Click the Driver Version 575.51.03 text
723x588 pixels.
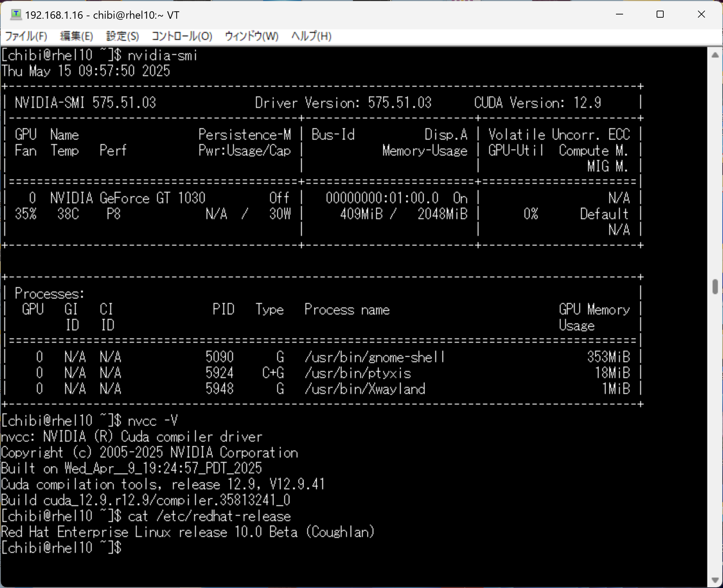point(343,103)
